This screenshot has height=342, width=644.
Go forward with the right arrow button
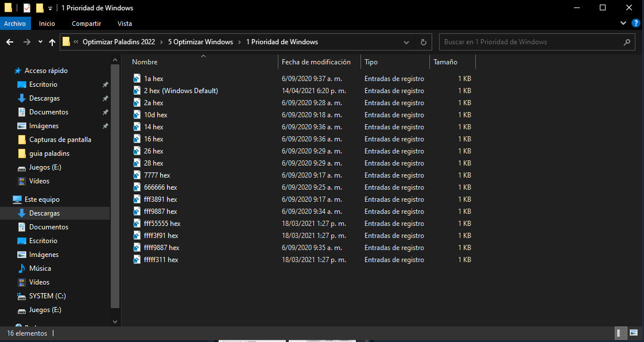27,42
